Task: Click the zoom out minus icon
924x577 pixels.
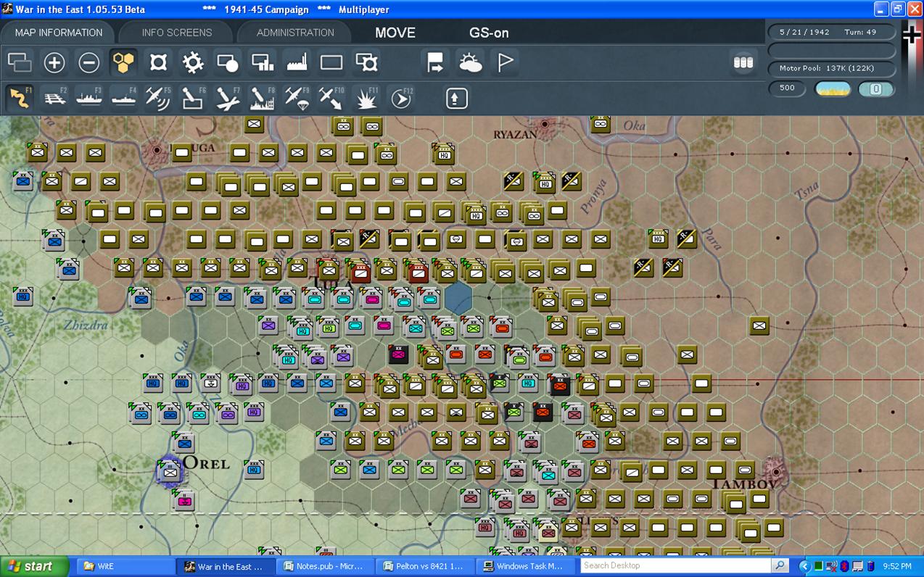Action: (89, 63)
